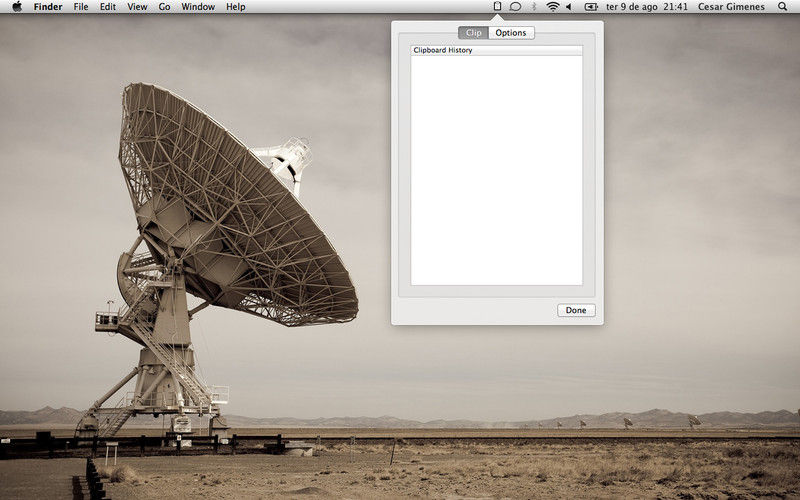800x500 pixels.
Task: Click the clipboard menu bar icon
Action: (497, 7)
